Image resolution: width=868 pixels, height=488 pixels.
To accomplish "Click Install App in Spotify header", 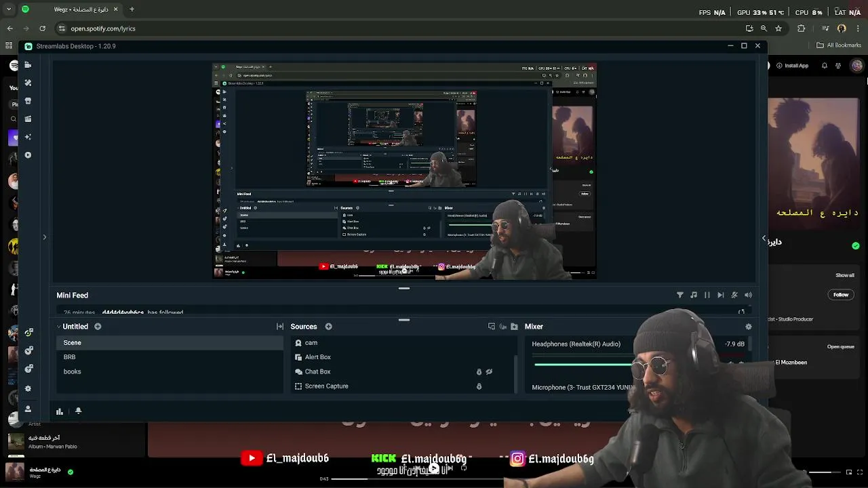I will click(791, 66).
